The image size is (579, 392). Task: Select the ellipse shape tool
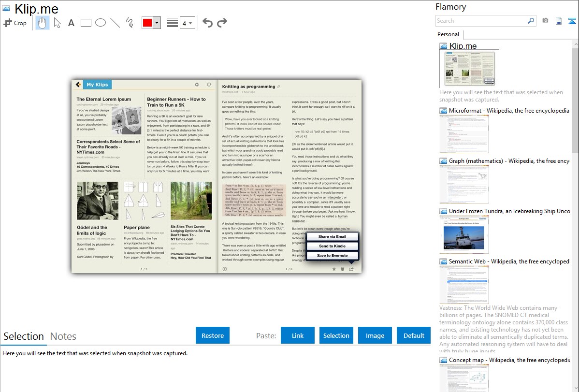(101, 23)
